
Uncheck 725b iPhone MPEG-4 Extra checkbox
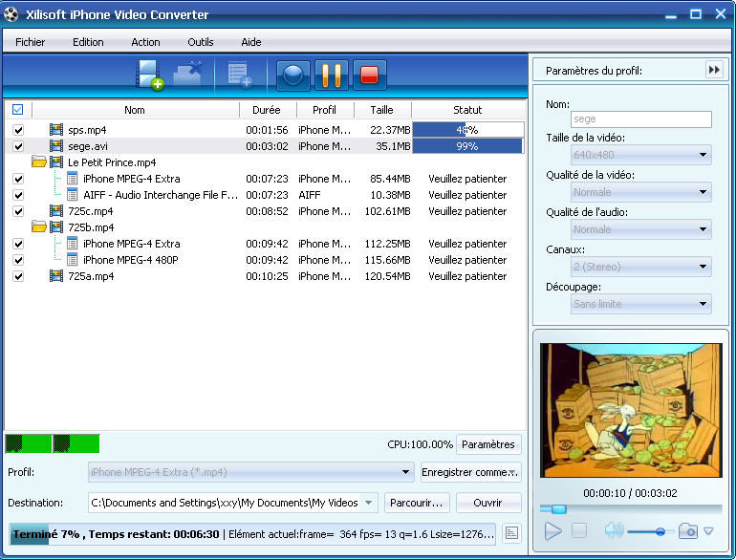pos(18,244)
